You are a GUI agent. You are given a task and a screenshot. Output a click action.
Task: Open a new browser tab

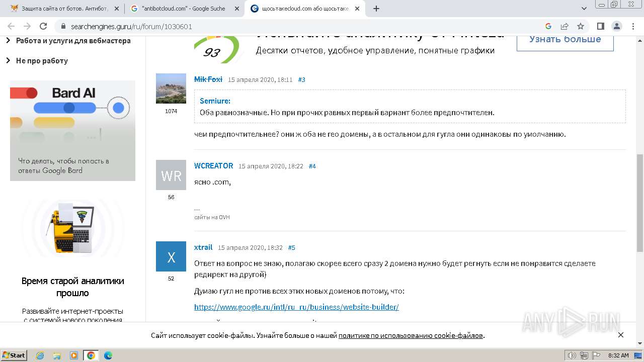point(376,9)
